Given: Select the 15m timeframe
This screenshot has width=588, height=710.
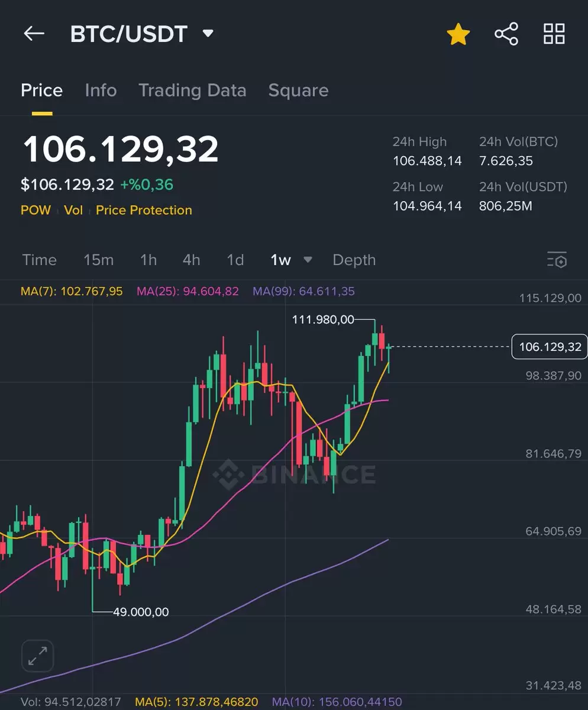Looking at the screenshot, I should [98, 260].
